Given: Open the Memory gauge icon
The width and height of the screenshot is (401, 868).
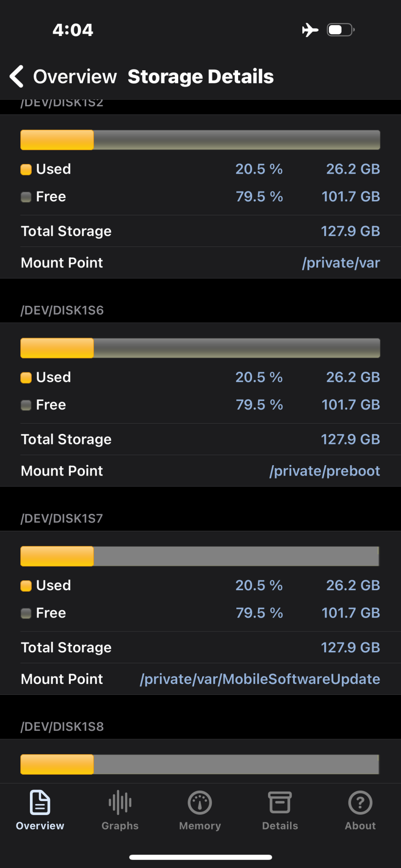Looking at the screenshot, I should point(200,802).
